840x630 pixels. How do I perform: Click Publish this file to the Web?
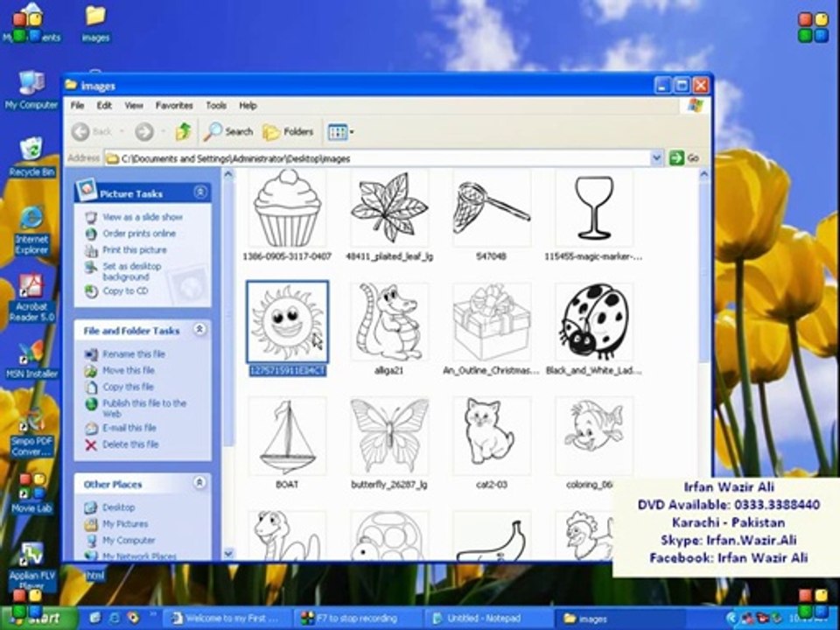[x=144, y=409]
